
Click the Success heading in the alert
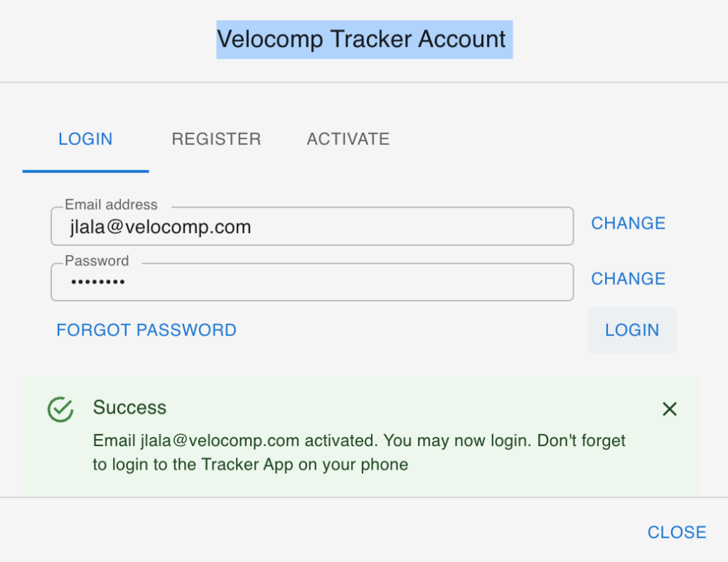point(129,408)
